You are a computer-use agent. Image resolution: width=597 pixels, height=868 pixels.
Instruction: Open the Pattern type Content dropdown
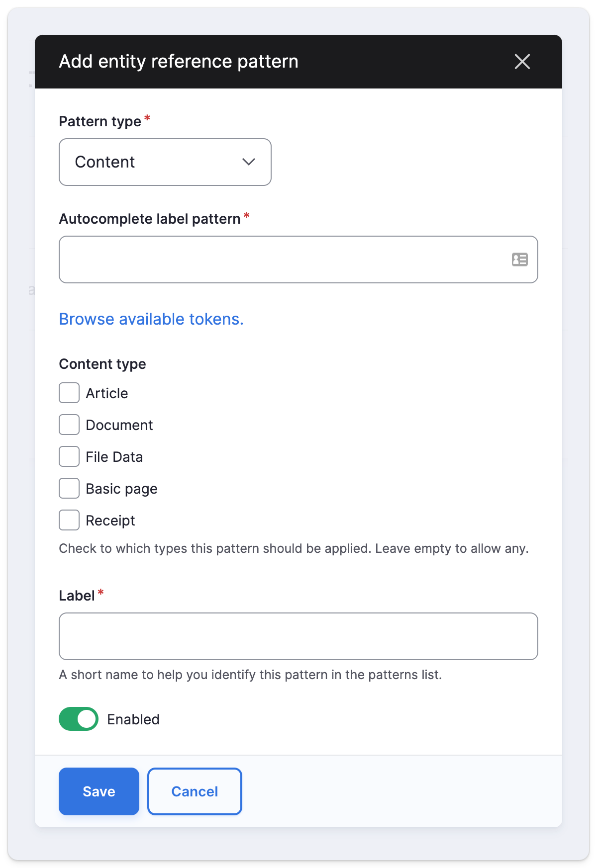(x=165, y=162)
